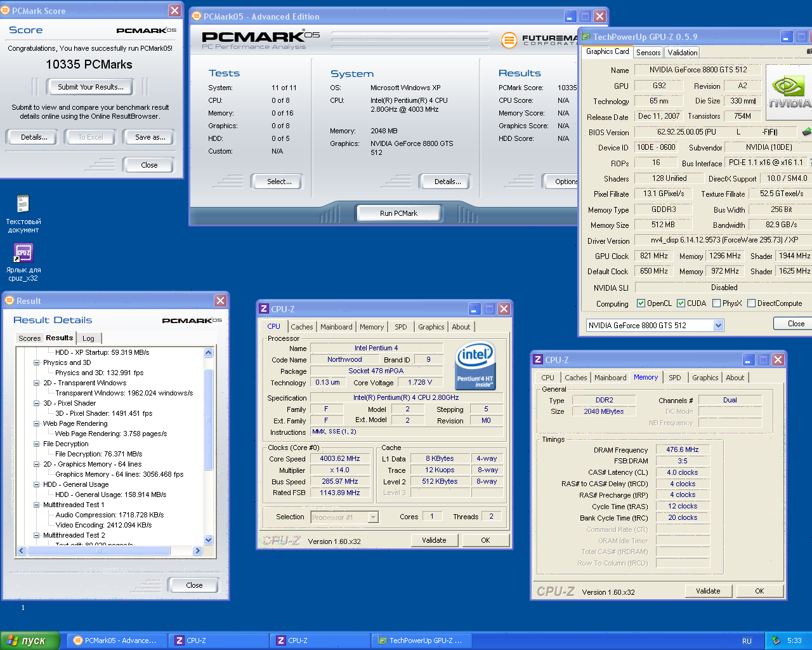Click the BIOS chip icon in GPU-Z
This screenshot has height=650, width=812.
coord(806,132)
